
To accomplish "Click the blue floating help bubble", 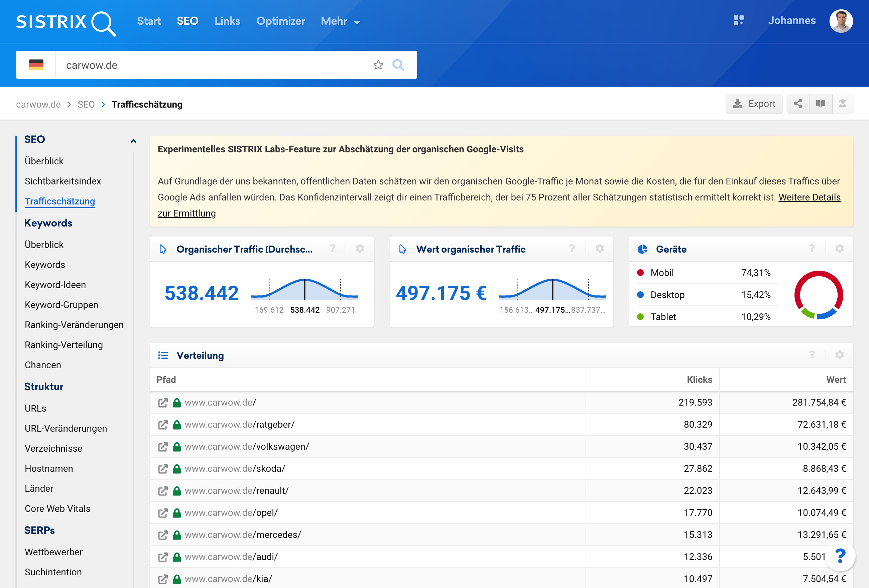I will click(840, 556).
